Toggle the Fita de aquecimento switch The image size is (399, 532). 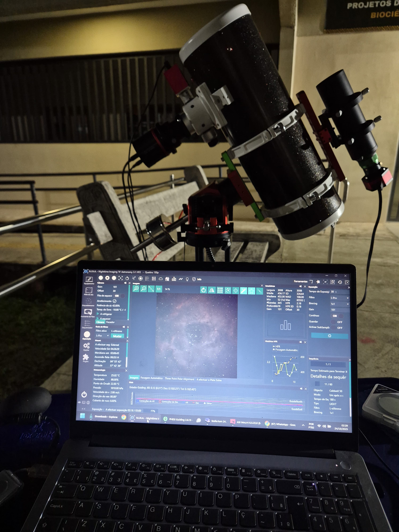[x=119, y=296]
